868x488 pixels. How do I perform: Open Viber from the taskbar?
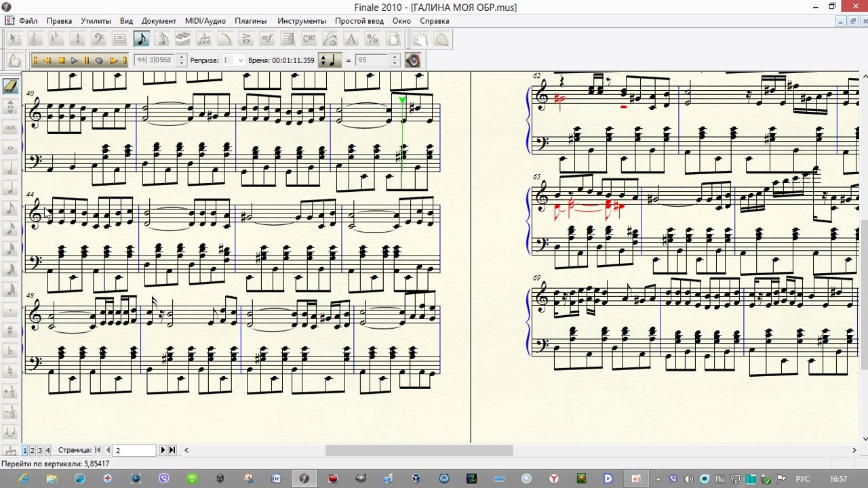pos(163,479)
